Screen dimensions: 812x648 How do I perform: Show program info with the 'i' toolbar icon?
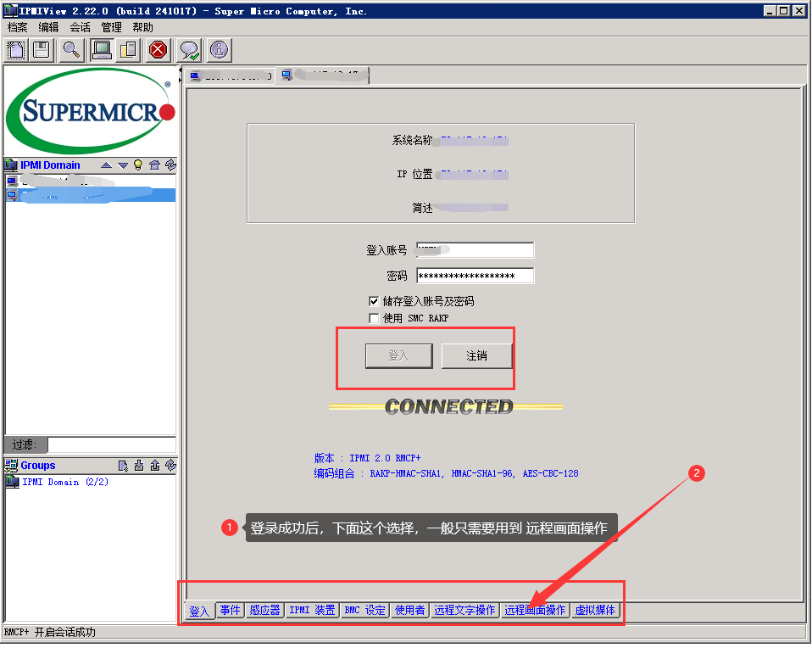(x=218, y=50)
